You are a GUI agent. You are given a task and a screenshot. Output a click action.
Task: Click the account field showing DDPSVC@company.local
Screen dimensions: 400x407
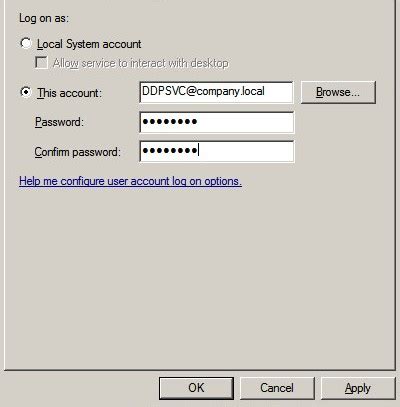tap(217, 92)
